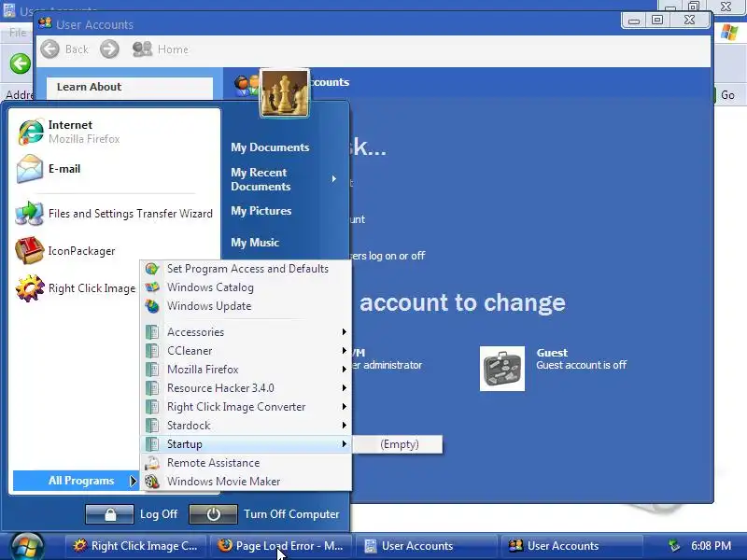Click the Log Off lock button
This screenshot has height=560, width=747.
(x=109, y=514)
